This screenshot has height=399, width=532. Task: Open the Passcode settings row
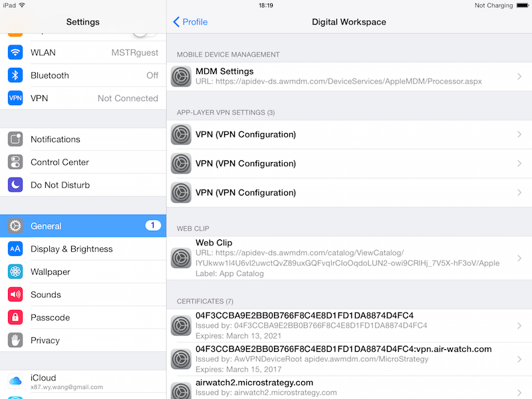[83, 318]
